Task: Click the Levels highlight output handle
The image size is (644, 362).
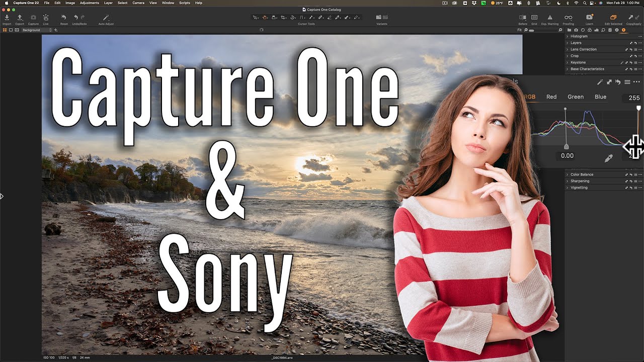Action: coord(639,108)
